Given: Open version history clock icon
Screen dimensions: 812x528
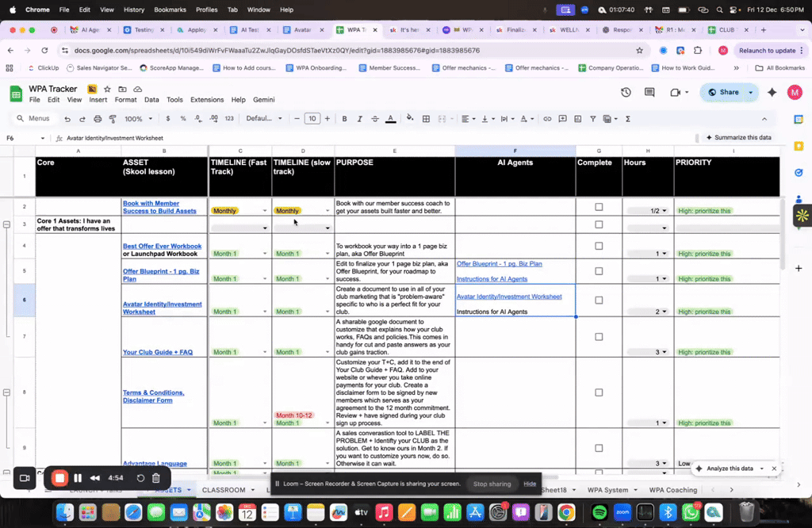Looking at the screenshot, I should point(626,92).
